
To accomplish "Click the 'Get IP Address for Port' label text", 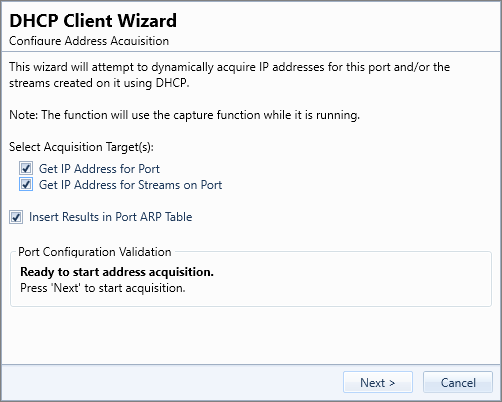I will [99, 169].
